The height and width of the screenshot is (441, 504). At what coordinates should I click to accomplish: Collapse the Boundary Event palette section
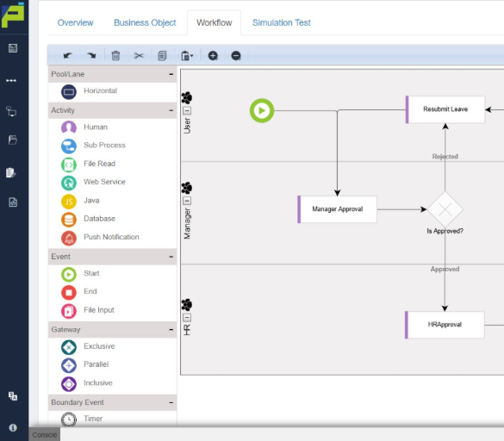(171, 403)
